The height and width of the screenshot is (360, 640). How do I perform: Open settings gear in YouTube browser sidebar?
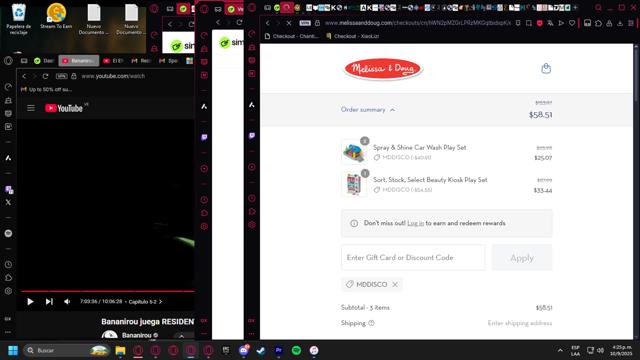8,291
